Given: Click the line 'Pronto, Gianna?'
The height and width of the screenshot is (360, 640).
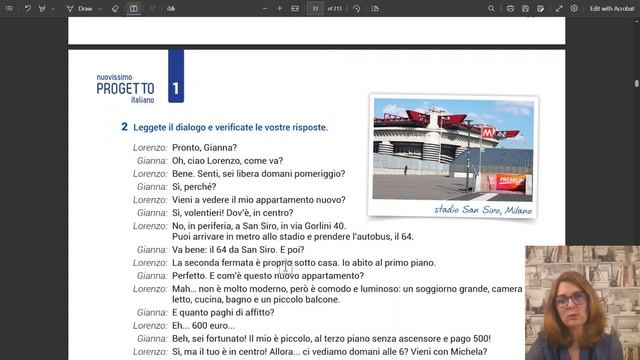Looking at the screenshot, I should (204, 148).
